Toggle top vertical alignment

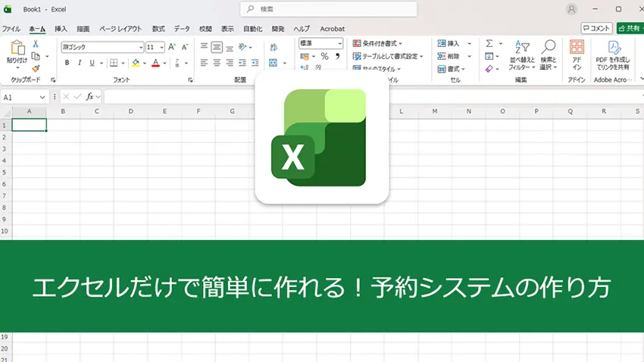click(204, 47)
